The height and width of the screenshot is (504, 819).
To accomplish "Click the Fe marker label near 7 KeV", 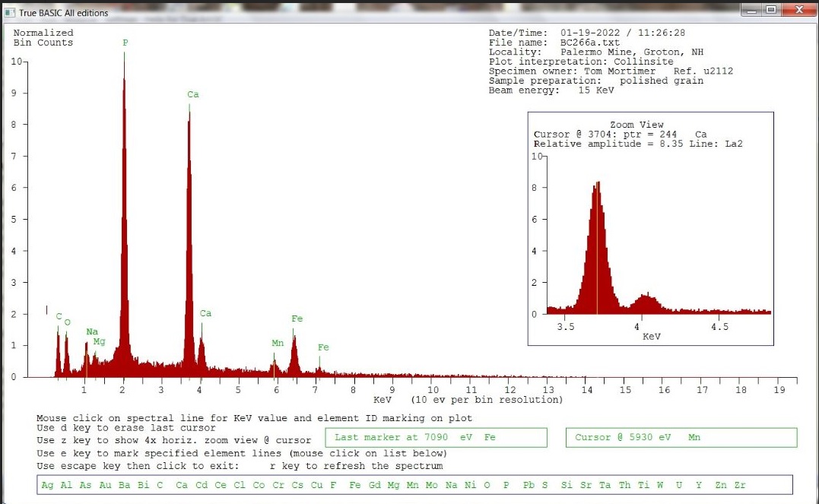I will 323,347.
